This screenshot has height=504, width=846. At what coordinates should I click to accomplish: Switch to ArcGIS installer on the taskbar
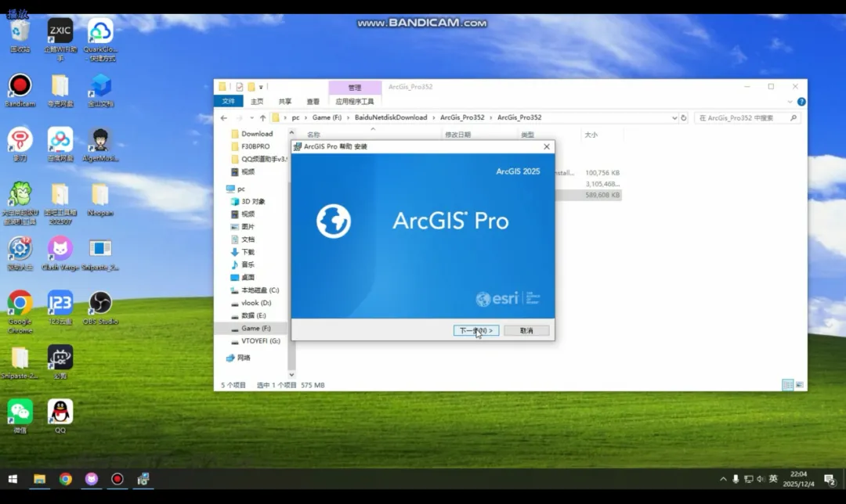143,479
